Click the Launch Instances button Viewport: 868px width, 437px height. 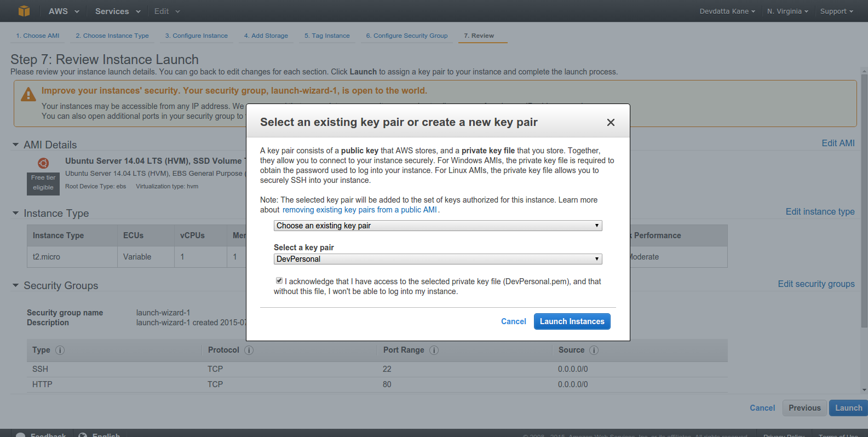point(572,321)
